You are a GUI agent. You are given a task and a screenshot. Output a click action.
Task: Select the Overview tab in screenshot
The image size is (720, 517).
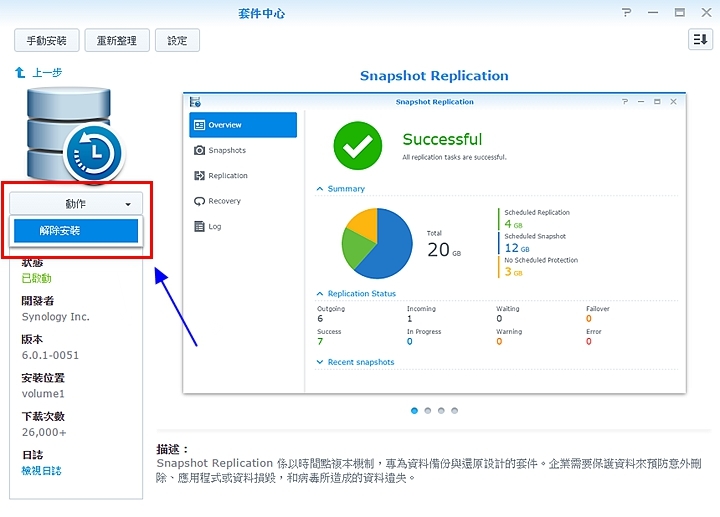pos(243,125)
